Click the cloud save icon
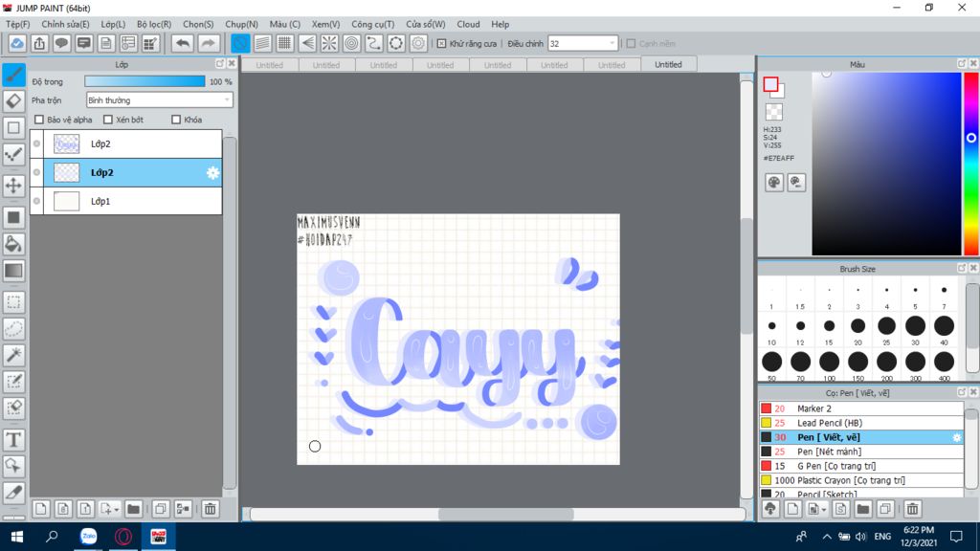980x551 pixels. (17, 43)
